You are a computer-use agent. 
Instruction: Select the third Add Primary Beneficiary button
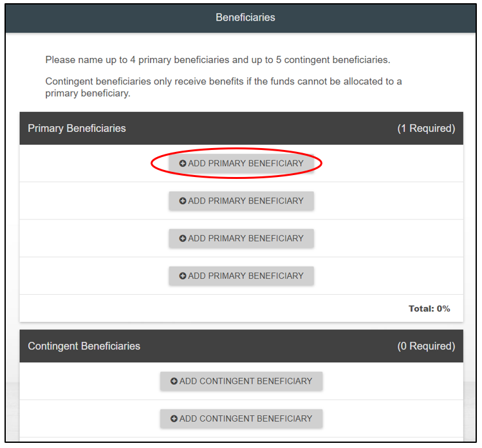[x=241, y=238]
